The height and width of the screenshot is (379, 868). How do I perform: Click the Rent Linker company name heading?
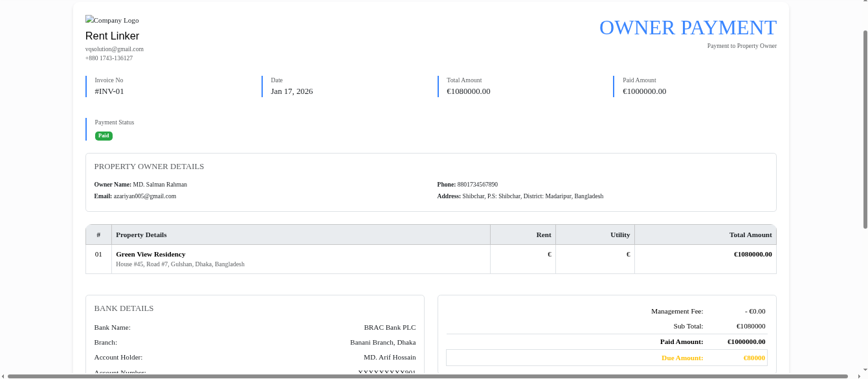(x=112, y=36)
